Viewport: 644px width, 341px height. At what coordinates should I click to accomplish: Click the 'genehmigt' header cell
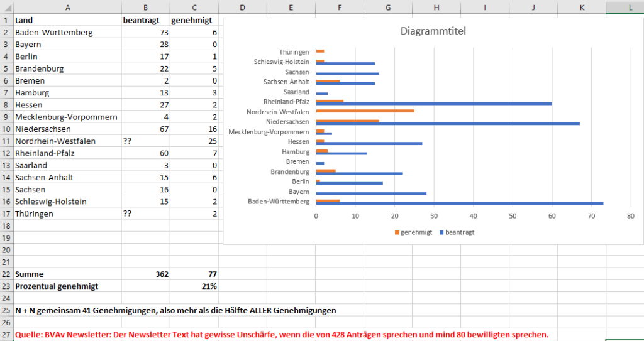pyautogui.click(x=194, y=20)
